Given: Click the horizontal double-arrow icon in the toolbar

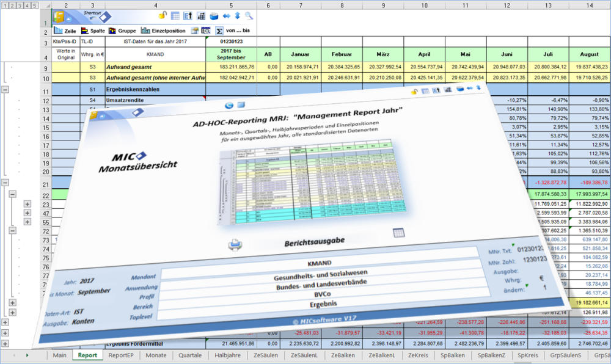Looking at the screenshot, I should coord(227,16).
